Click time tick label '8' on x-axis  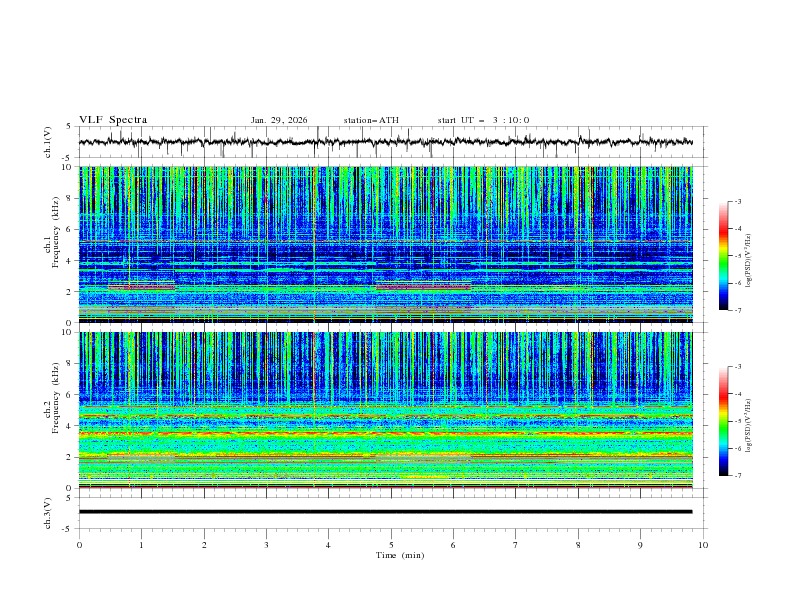tap(578, 545)
